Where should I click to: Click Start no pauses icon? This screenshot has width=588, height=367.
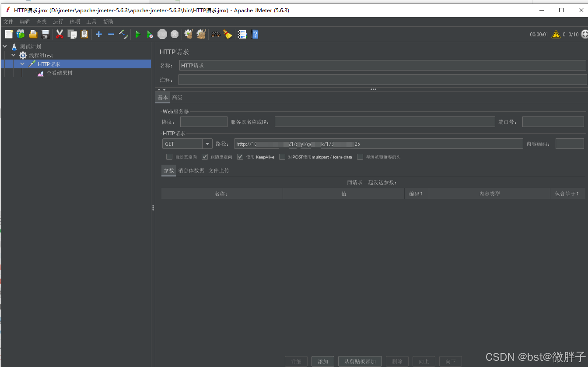point(150,34)
